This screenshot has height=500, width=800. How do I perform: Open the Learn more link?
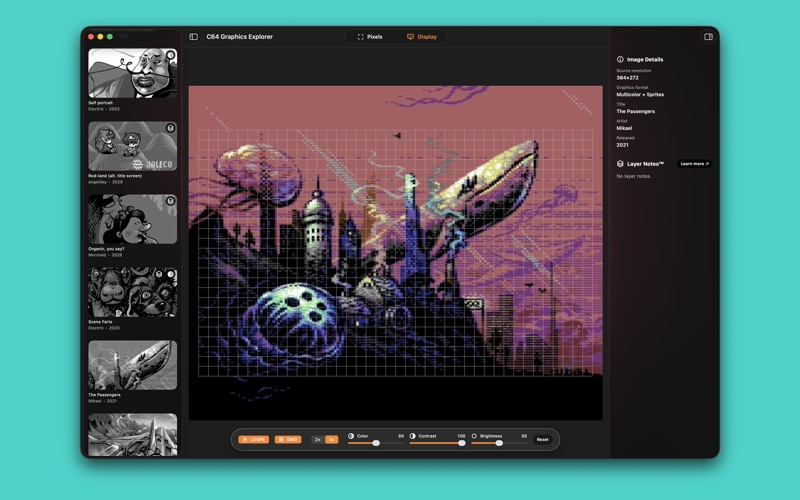click(x=694, y=164)
